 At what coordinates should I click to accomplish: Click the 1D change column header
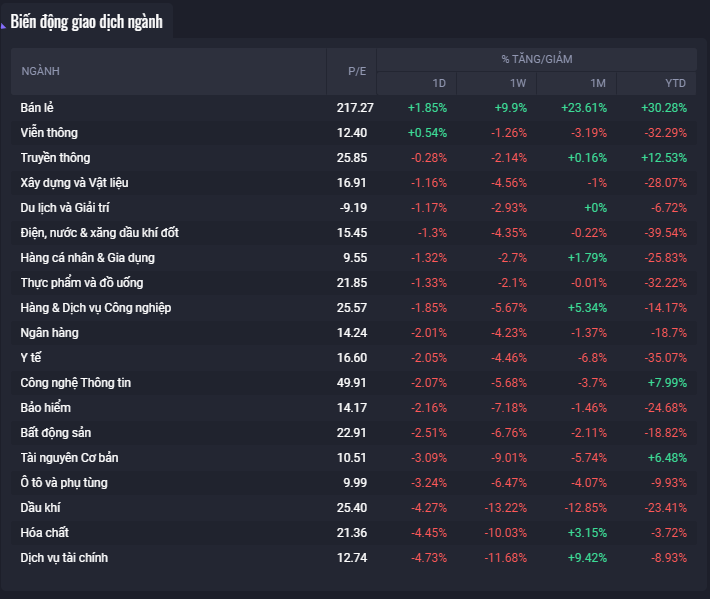pyautogui.click(x=439, y=83)
